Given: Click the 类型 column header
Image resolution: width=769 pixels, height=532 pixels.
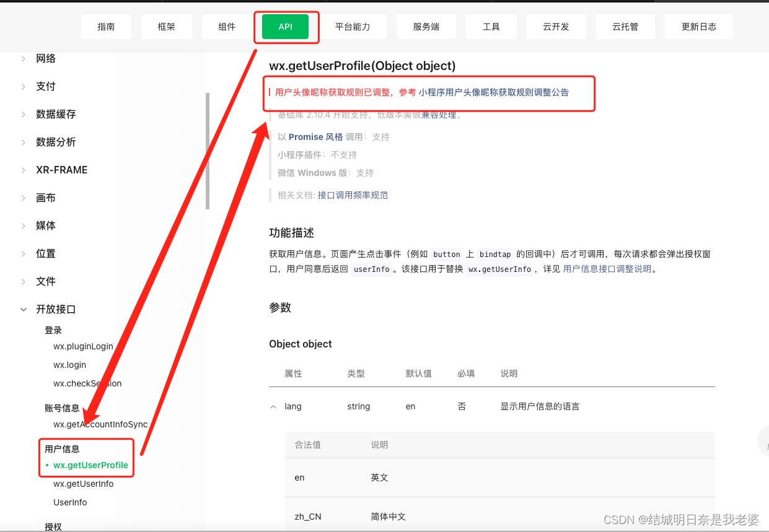Looking at the screenshot, I should click(356, 373).
